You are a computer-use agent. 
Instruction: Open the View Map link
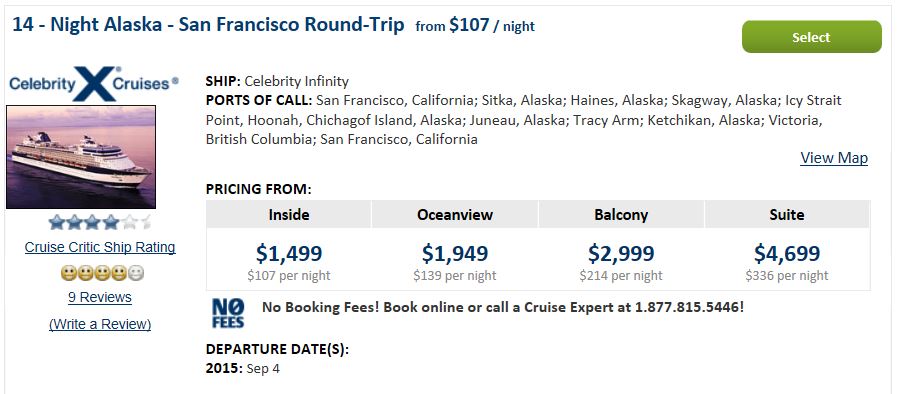tap(834, 158)
